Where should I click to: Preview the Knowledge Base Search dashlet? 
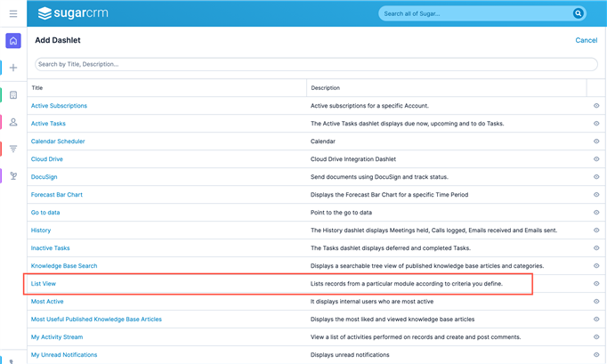(x=596, y=266)
